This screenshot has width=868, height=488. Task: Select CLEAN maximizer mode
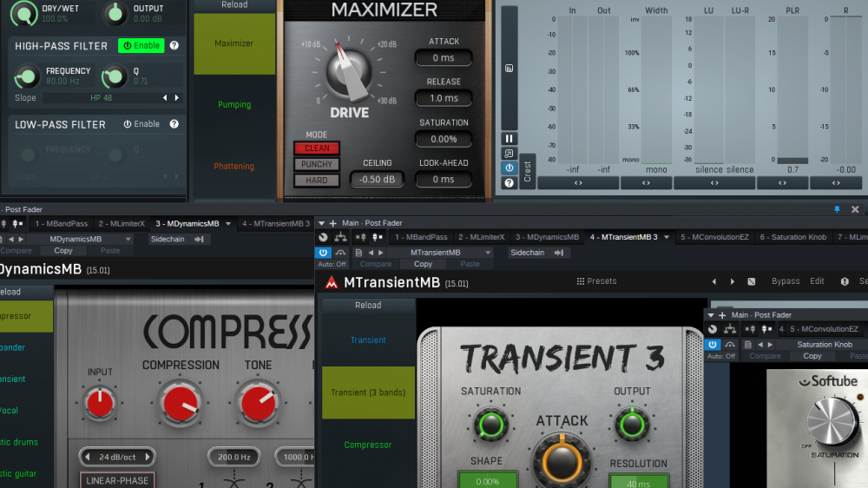(x=317, y=148)
